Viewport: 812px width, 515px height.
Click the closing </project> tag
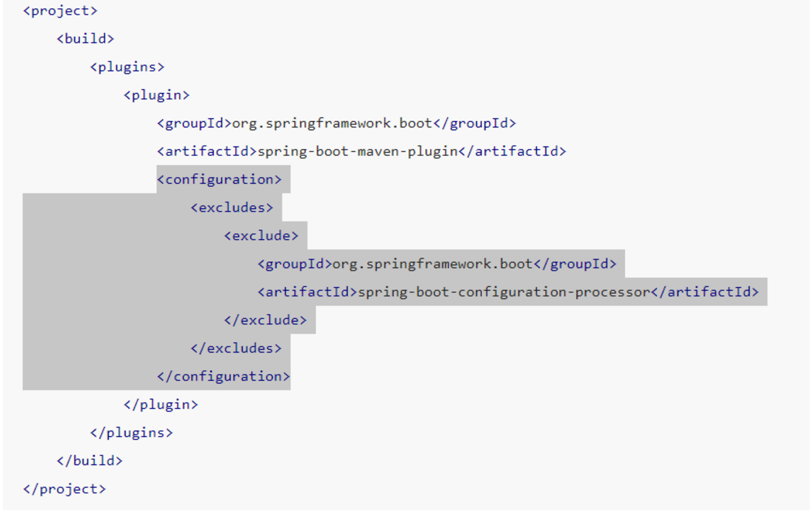(x=64, y=489)
